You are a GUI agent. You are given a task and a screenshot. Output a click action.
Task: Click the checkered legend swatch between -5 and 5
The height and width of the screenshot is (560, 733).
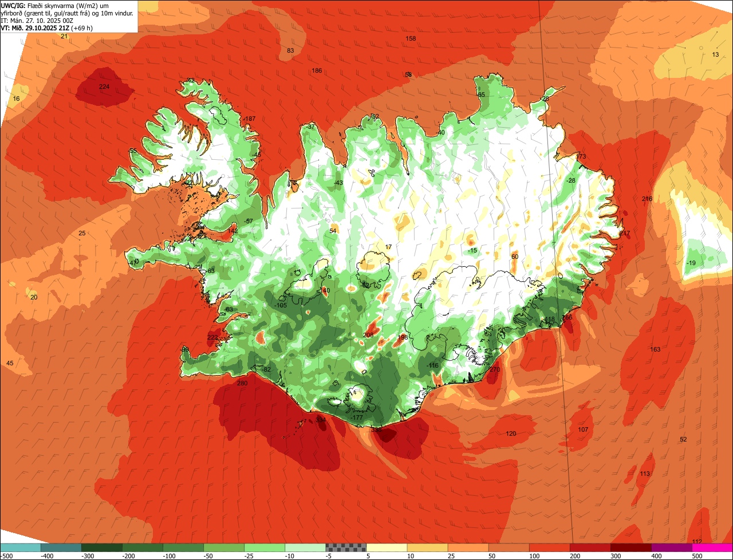click(x=346, y=547)
